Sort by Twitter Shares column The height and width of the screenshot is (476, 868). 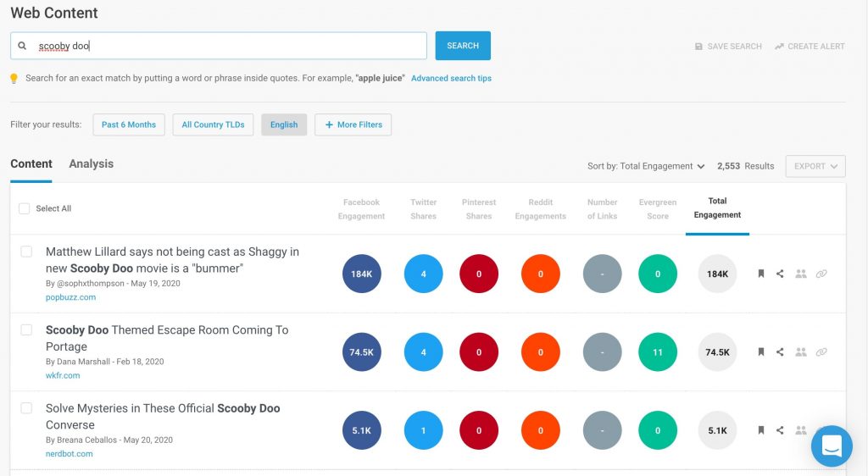pyautogui.click(x=424, y=209)
